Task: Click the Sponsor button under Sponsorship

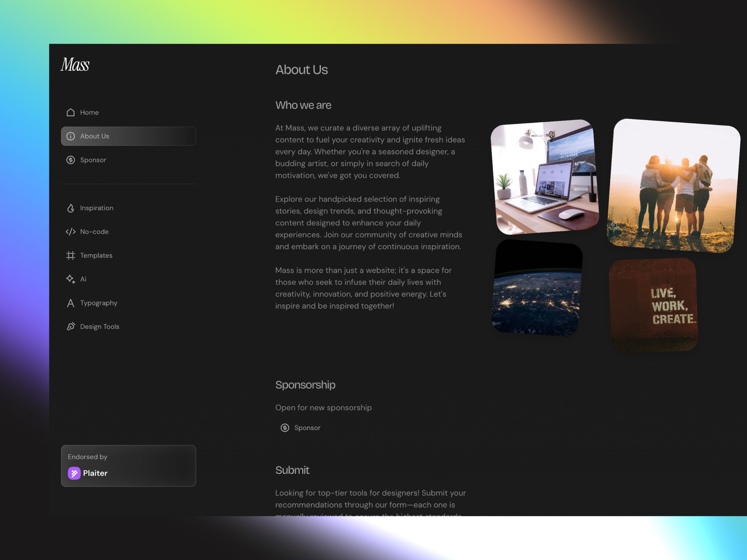Action: (x=301, y=428)
